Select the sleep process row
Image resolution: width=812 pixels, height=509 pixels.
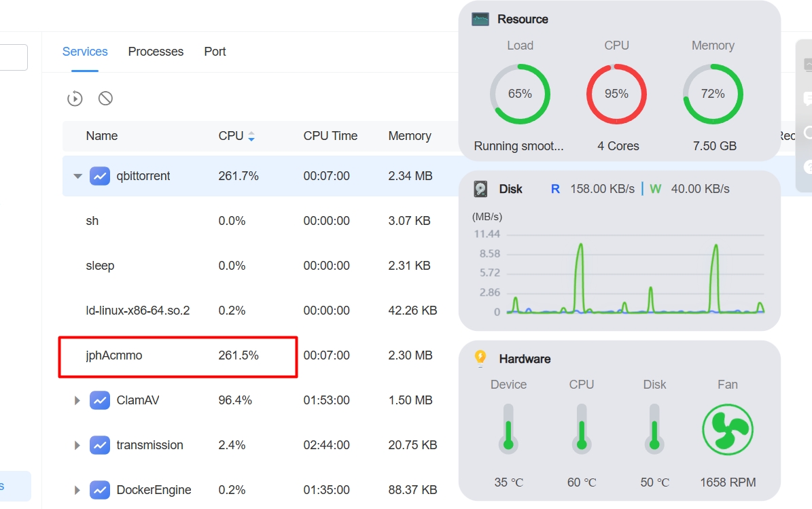260,266
